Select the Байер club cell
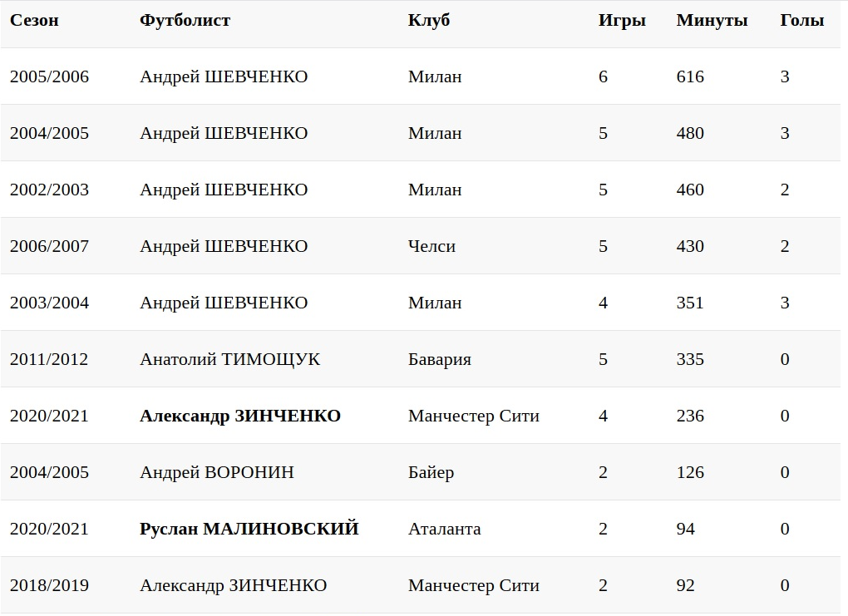 point(431,472)
